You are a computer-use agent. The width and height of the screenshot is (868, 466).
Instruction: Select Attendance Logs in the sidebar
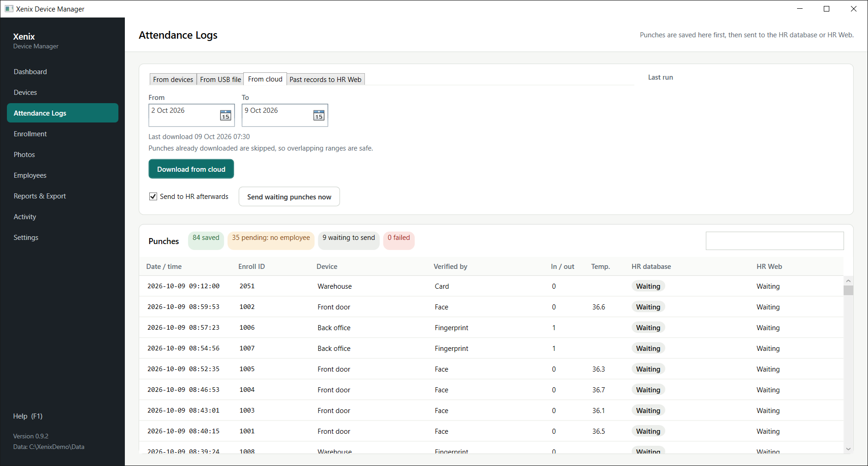63,113
